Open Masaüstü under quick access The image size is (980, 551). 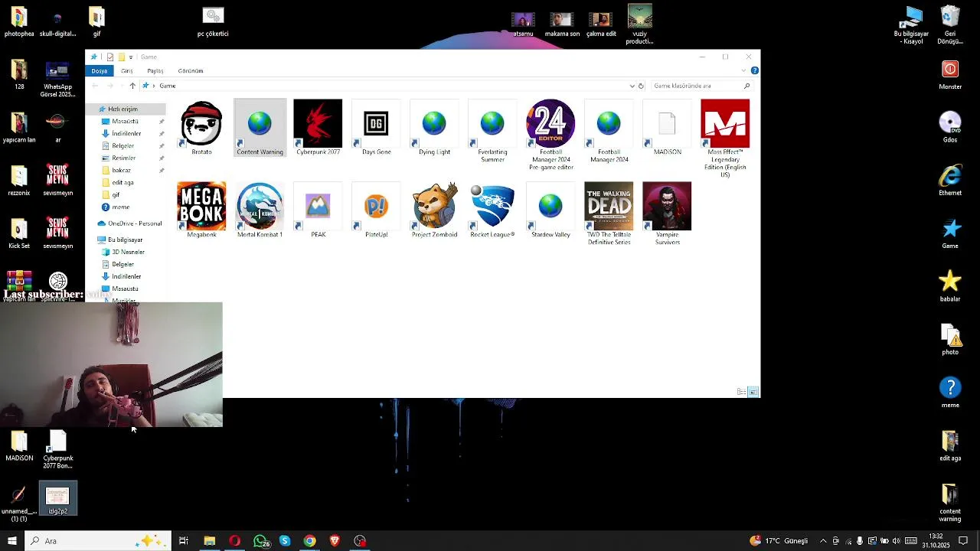(125, 121)
